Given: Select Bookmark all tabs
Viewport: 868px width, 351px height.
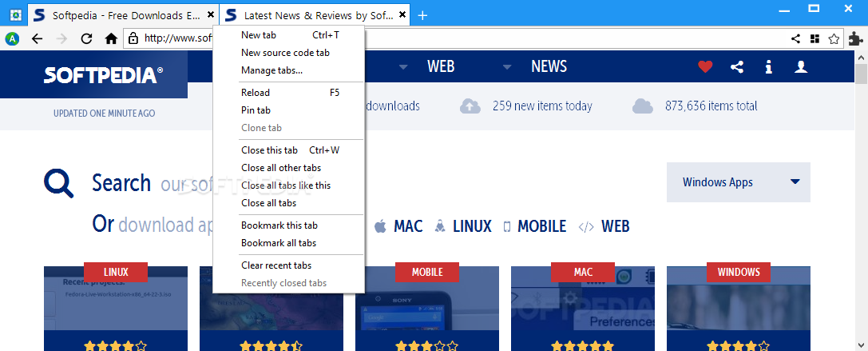Looking at the screenshot, I should coord(288,243).
